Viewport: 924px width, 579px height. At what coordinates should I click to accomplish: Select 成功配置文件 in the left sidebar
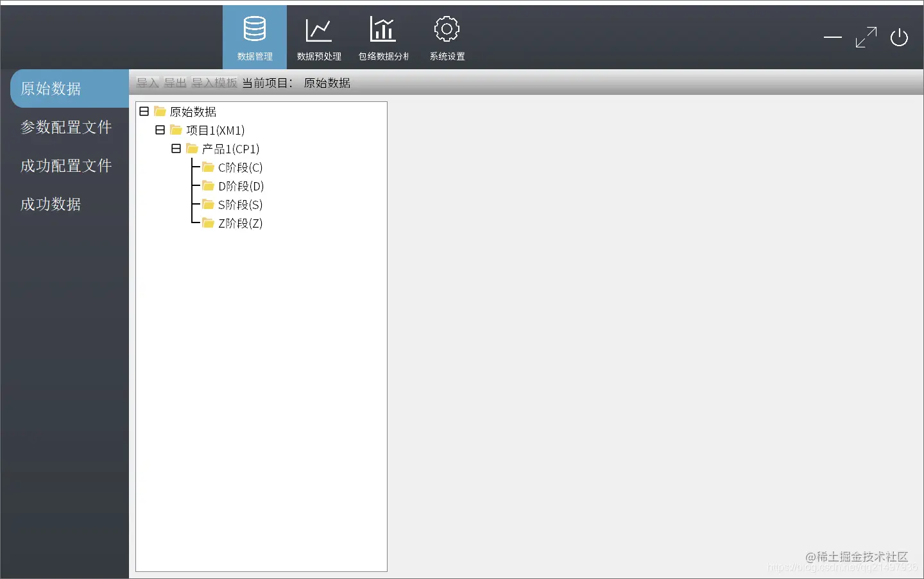[x=66, y=165]
